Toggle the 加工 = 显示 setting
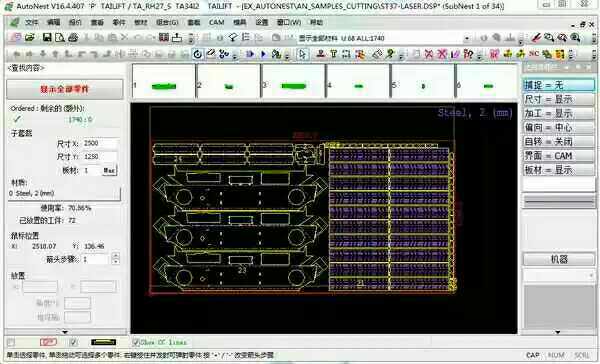 point(559,114)
